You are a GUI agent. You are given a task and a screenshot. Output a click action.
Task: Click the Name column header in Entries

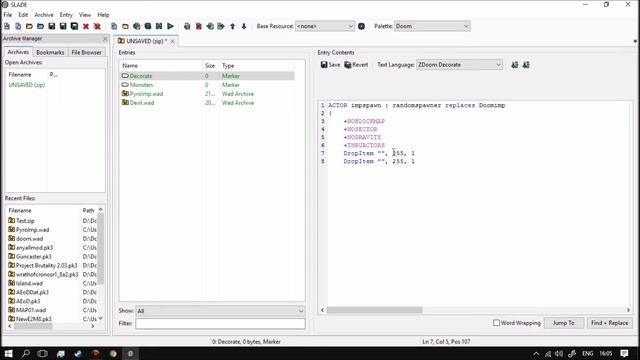pyautogui.click(x=161, y=66)
